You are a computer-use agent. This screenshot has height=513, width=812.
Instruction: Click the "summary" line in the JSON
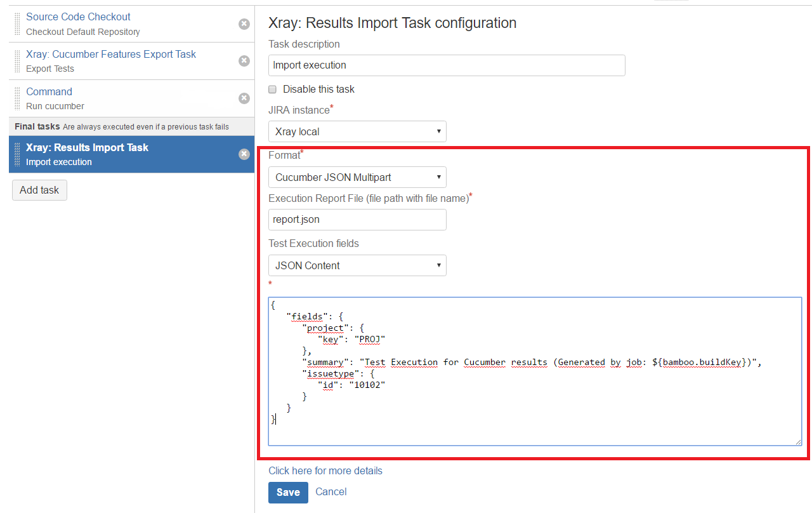[x=532, y=363]
